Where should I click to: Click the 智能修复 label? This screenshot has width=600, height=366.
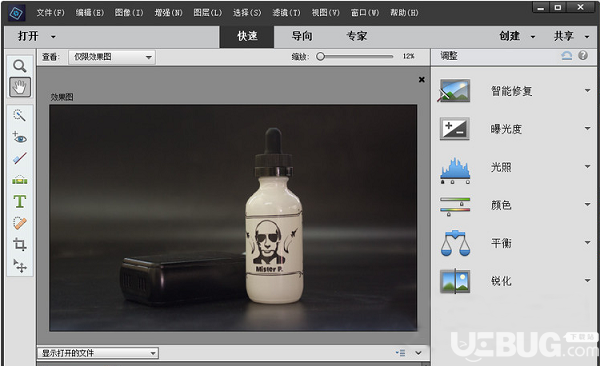coord(512,91)
